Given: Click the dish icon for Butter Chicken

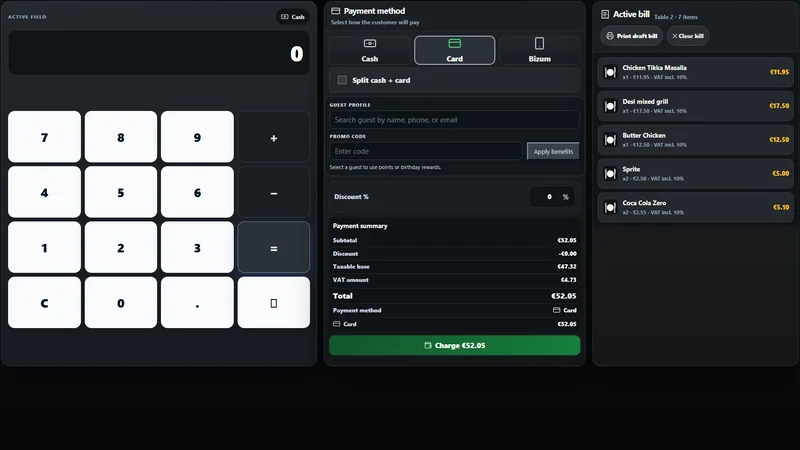Looking at the screenshot, I should point(610,140).
